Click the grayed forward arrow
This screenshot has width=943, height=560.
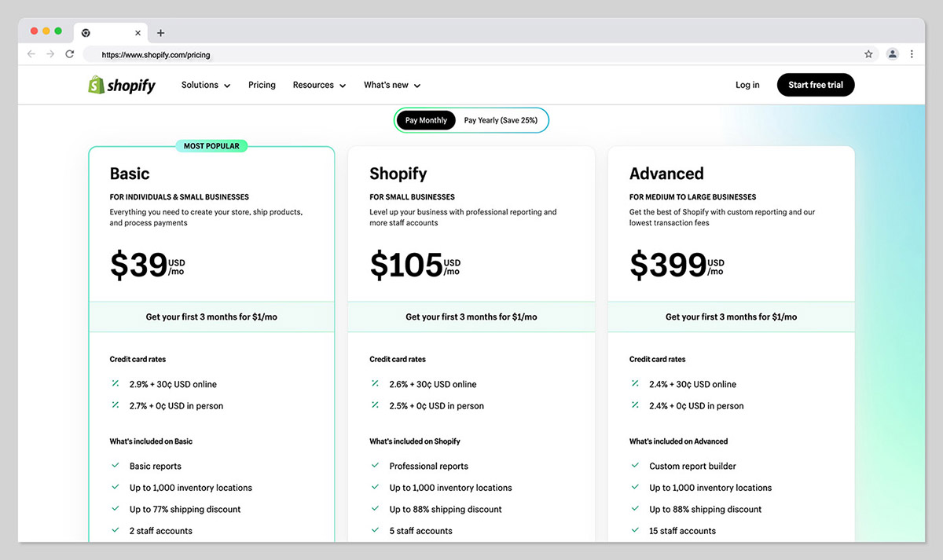(50, 54)
